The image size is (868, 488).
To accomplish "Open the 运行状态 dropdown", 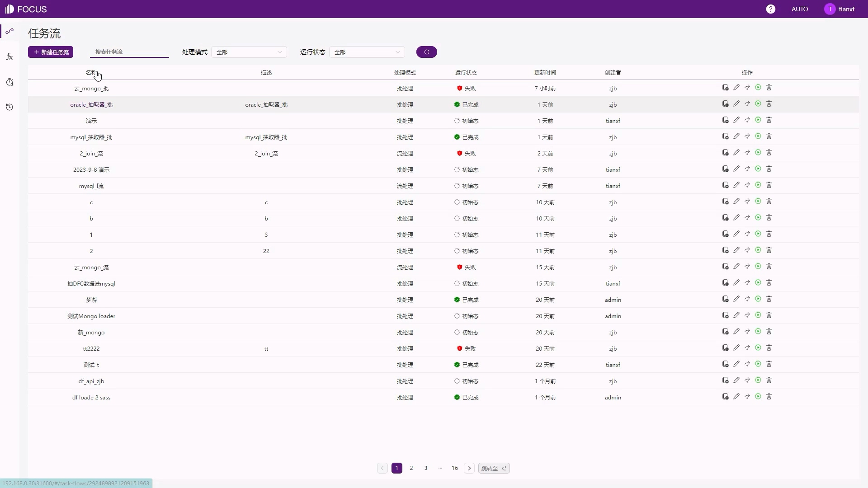I will [x=367, y=52].
